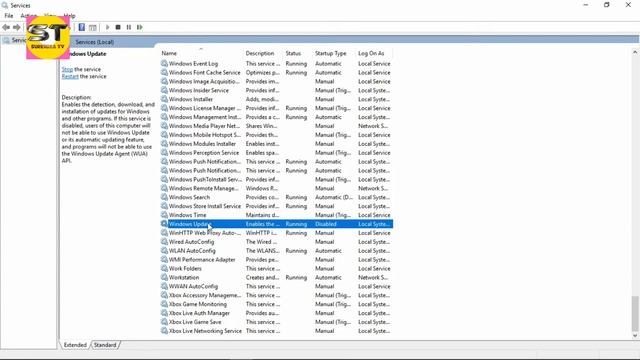Select the Xbox Accessory Manageme... row
This screenshot has height=360, width=640.
pyautogui.click(x=276, y=295)
